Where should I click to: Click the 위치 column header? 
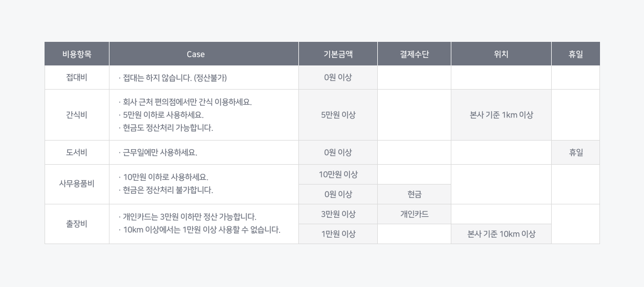[x=501, y=54]
